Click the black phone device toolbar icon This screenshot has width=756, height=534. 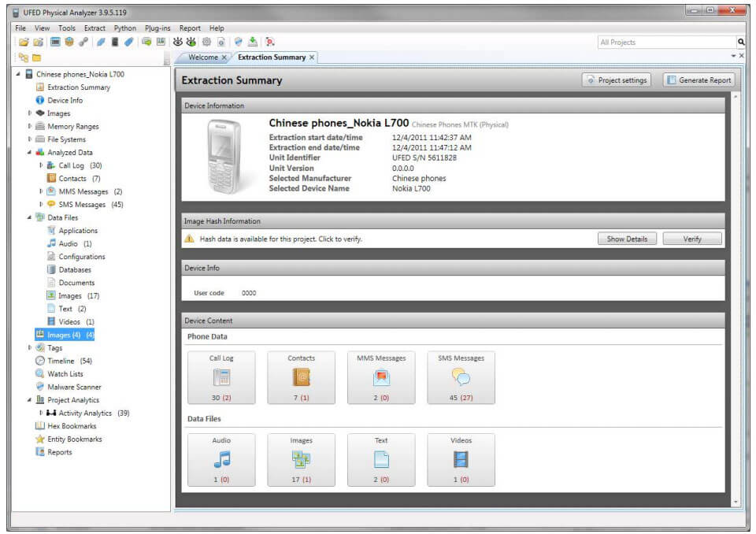click(x=115, y=42)
